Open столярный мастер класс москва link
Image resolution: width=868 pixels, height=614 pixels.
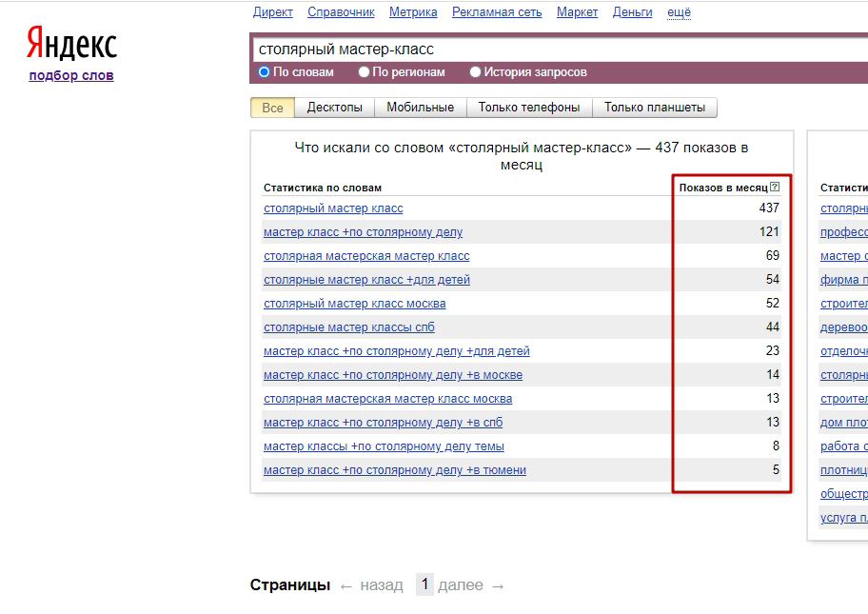click(x=354, y=304)
